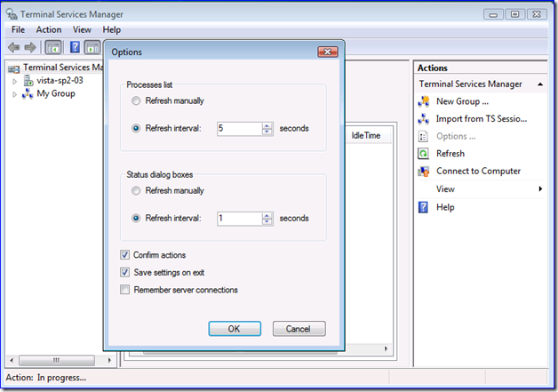Select Refresh interval under Processes list
558x392 pixels.
click(x=136, y=128)
